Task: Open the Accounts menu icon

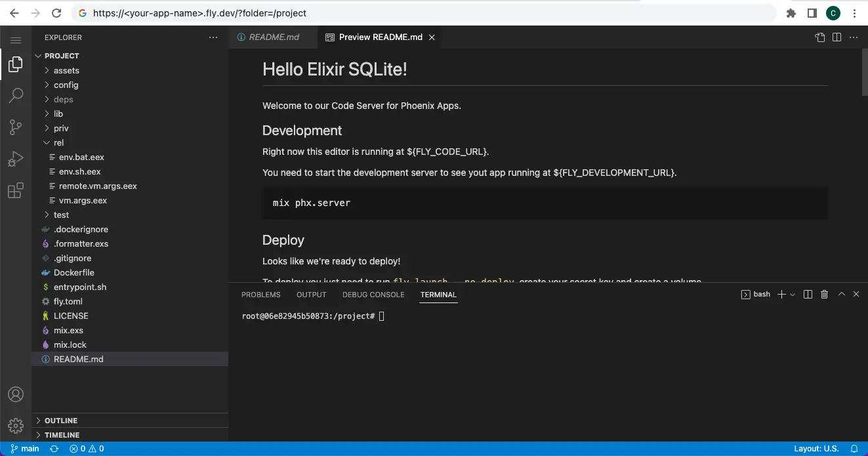Action: coord(16,394)
